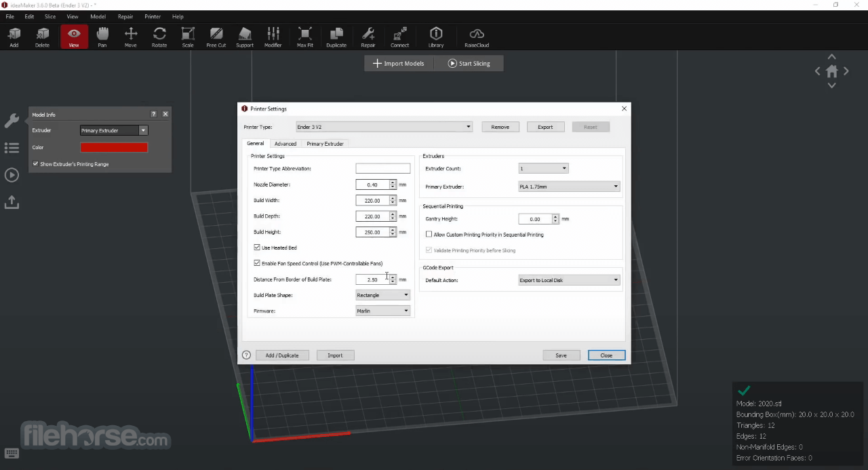Open the upload/export sidebar icon

pyautogui.click(x=12, y=202)
